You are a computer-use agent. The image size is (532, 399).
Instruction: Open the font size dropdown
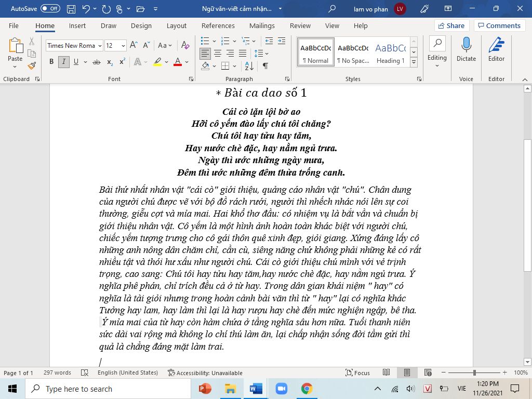pyautogui.click(x=123, y=46)
